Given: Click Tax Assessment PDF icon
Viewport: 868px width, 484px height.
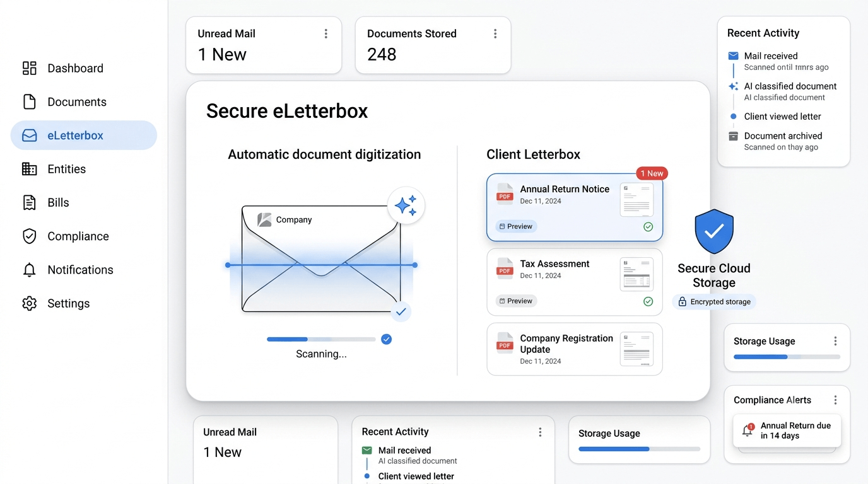Looking at the screenshot, I should click(505, 268).
